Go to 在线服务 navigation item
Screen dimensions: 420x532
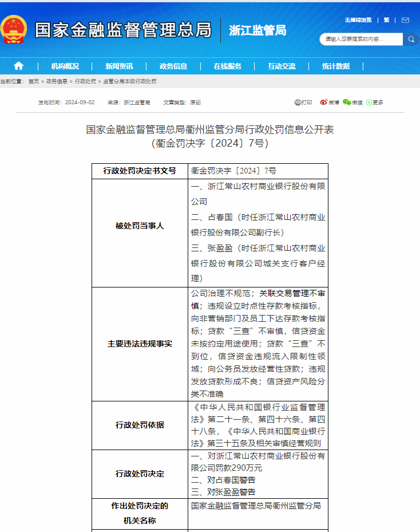(227, 66)
